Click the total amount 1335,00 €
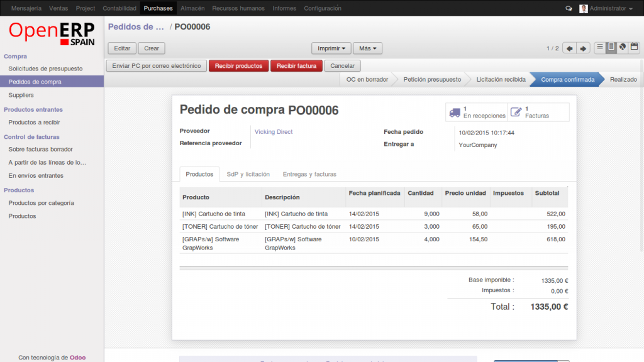644x362 pixels. coord(549,307)
